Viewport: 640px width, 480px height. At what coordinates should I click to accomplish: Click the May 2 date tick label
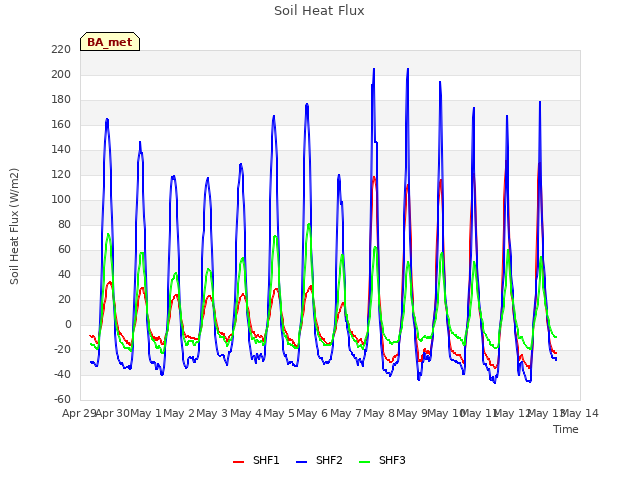pyautogui.click(x=179, y=413)
